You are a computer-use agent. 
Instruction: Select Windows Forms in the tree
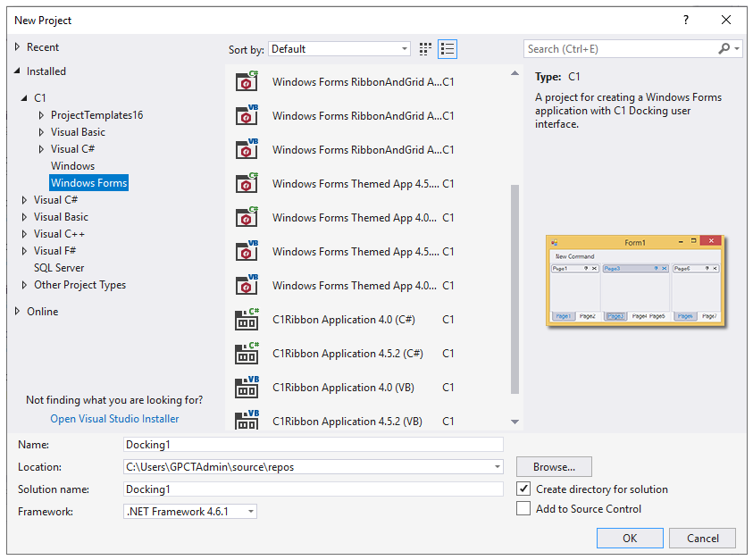tap(88, 183)
